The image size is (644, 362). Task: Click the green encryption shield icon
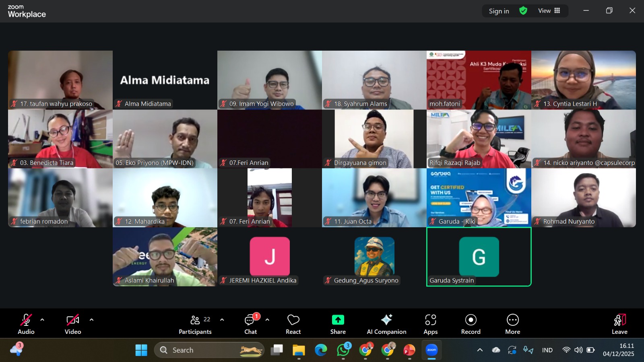click(x=523, y=11)
